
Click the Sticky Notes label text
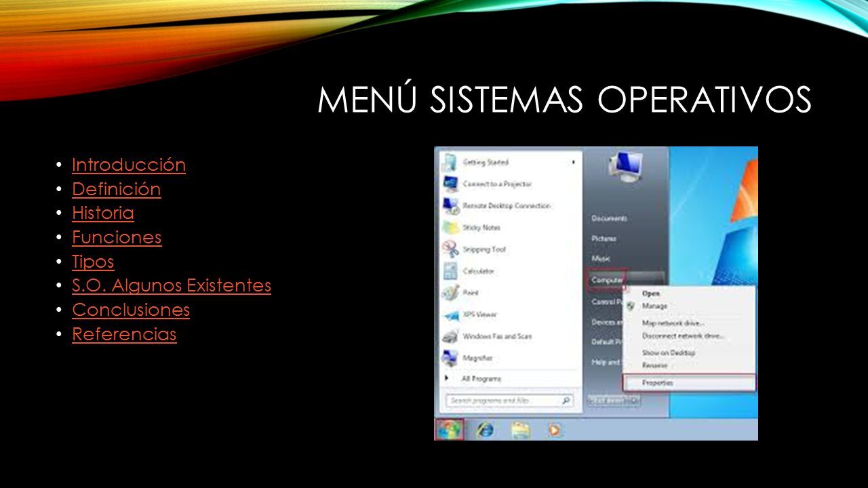[481, 227]
